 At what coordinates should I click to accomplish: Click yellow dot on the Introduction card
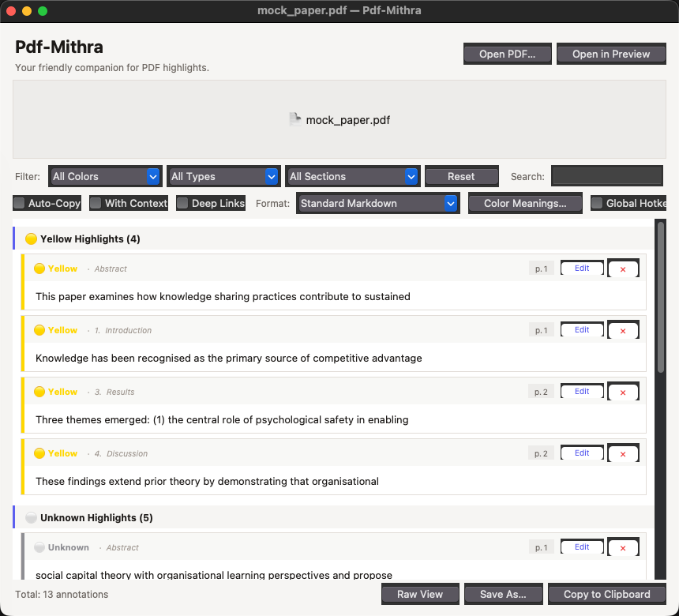coord(39,330)
